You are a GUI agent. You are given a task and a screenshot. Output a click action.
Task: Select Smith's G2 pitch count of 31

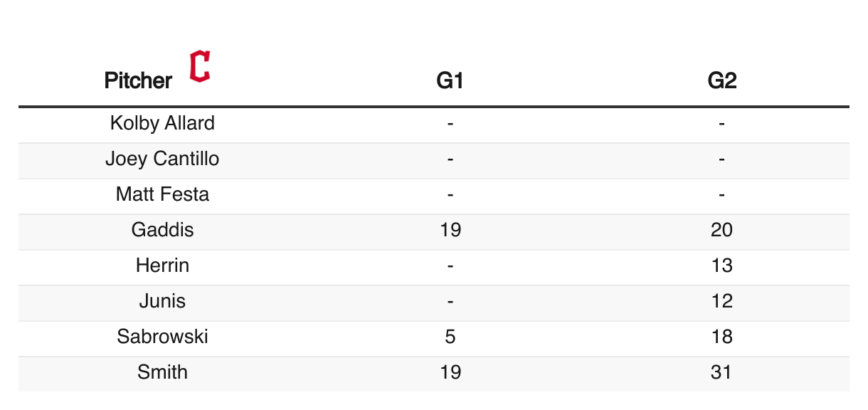tap(721, 372)
